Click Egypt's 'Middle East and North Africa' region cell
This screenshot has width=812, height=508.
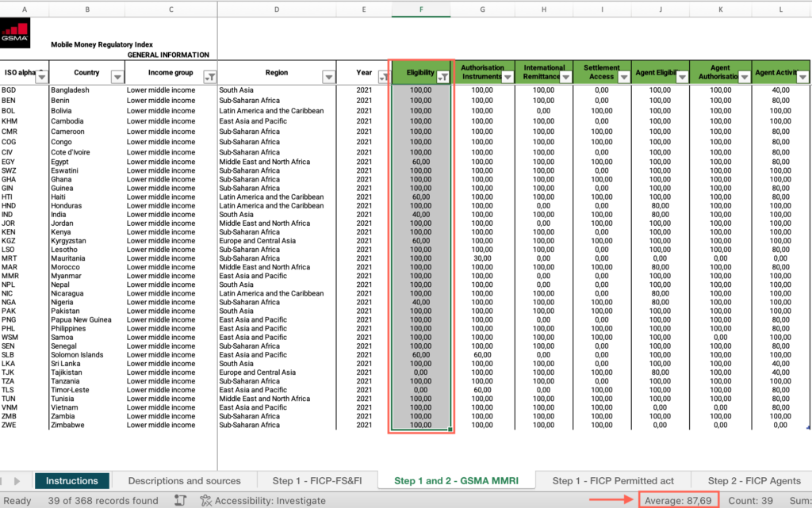click(x=277, y=162)
